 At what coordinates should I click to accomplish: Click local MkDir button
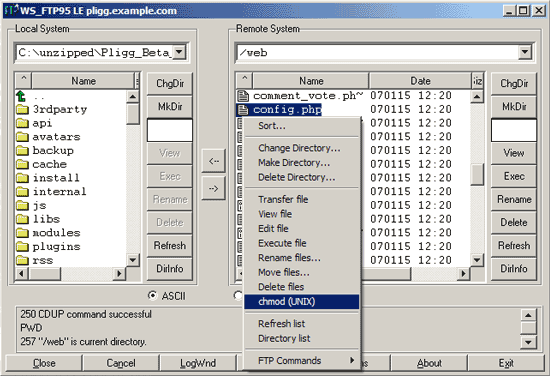(170, 107)
